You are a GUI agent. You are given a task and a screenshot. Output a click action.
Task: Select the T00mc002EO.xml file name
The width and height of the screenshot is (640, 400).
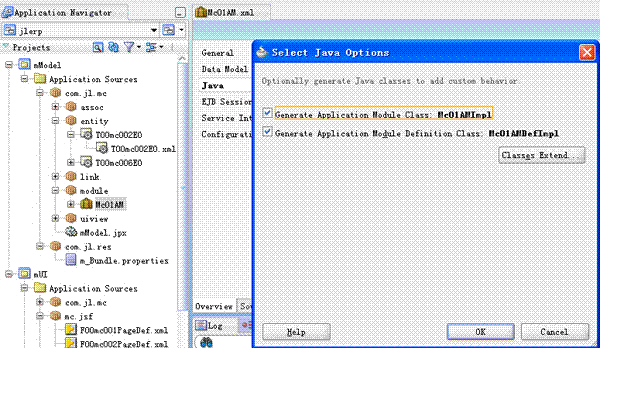143,149
